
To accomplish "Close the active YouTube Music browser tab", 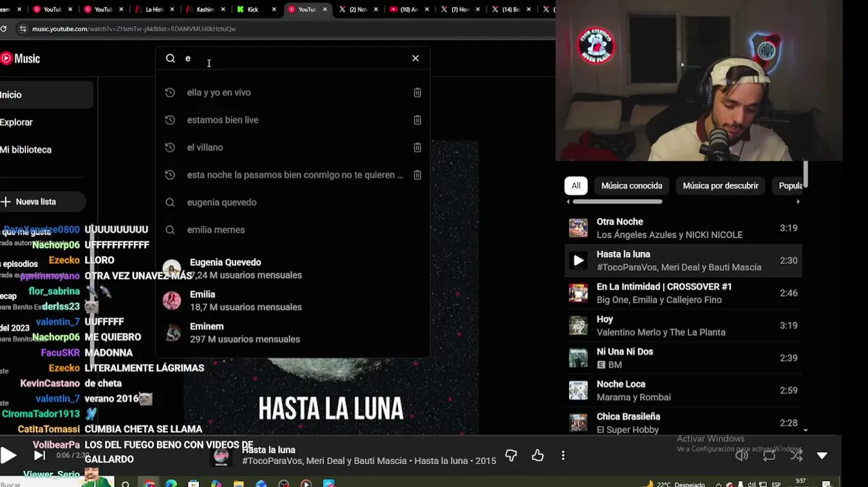I will [325, 9].
